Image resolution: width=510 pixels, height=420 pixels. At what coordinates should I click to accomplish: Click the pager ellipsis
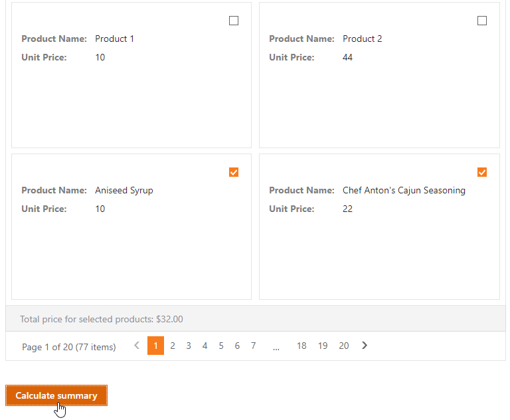click(276, 348)
